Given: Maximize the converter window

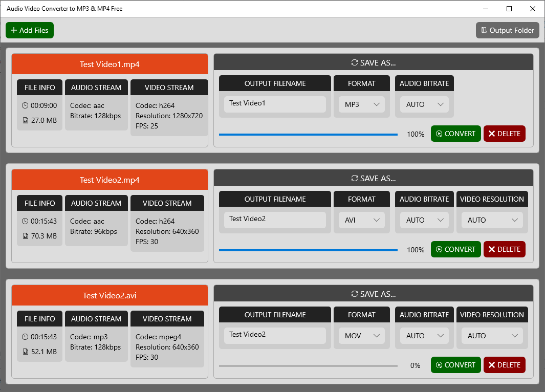Looking at the screenshot, I should (509, 9).
